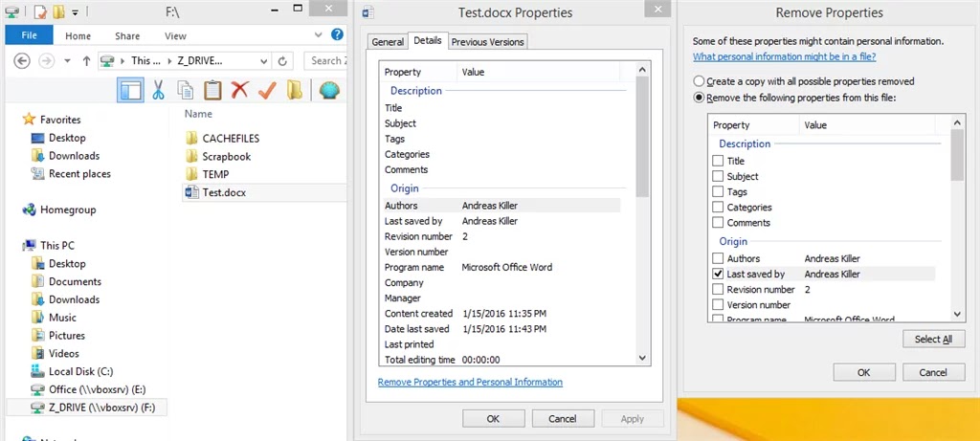Click into the Search box in Explorer
This screenshot has height=441, width=980.
pos(325,60)
